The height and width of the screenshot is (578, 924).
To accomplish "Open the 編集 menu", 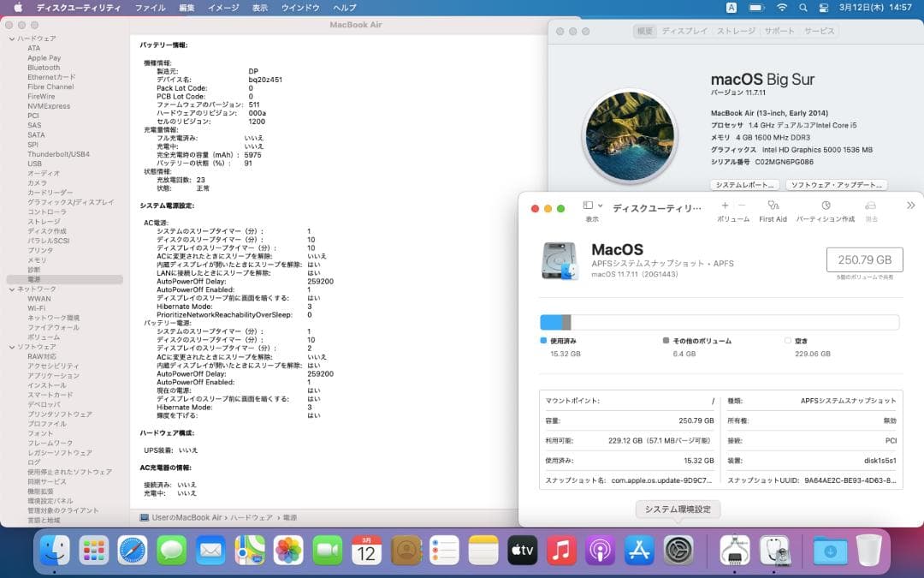I will [187, 8].
